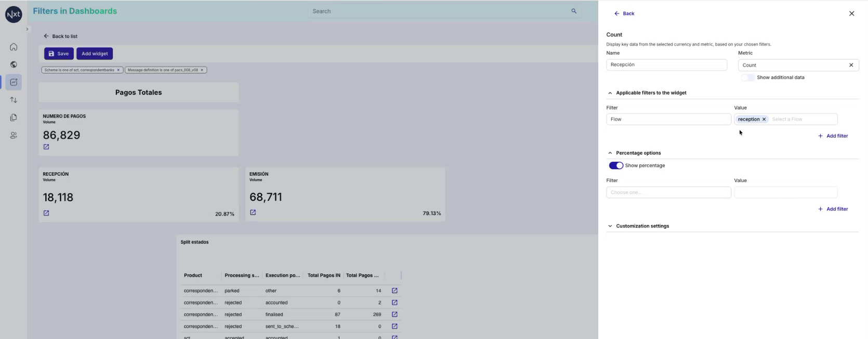Click the 20.87% percentage value
The height and width of the screenshot is (339, 868).
click(225, 214)
